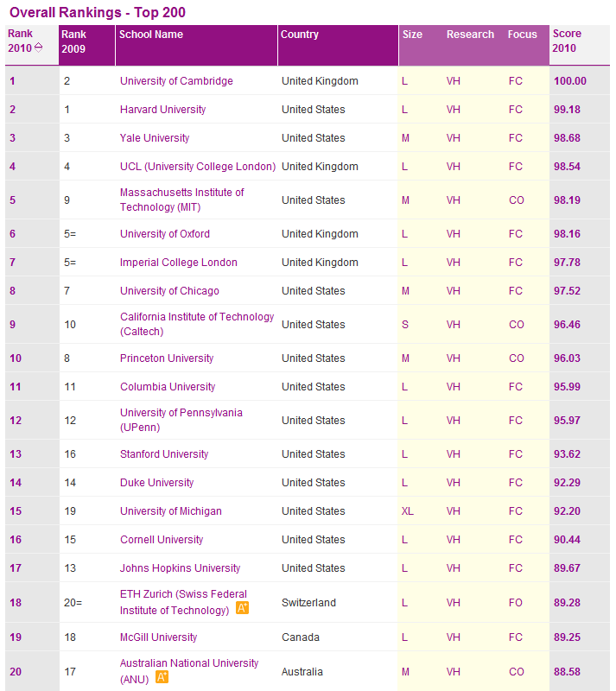Click the CO focus value for MIT
Image resolution: width=616 pixels, height=691 pixels.
tap(517, 200)
